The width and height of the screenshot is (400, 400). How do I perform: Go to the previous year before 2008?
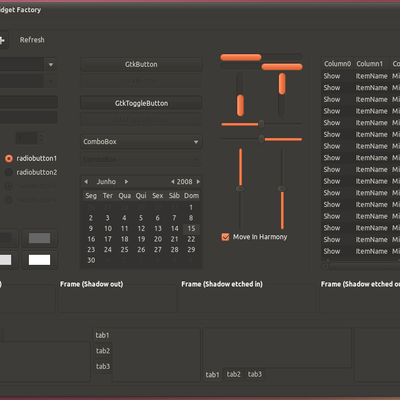click(173, 182)
